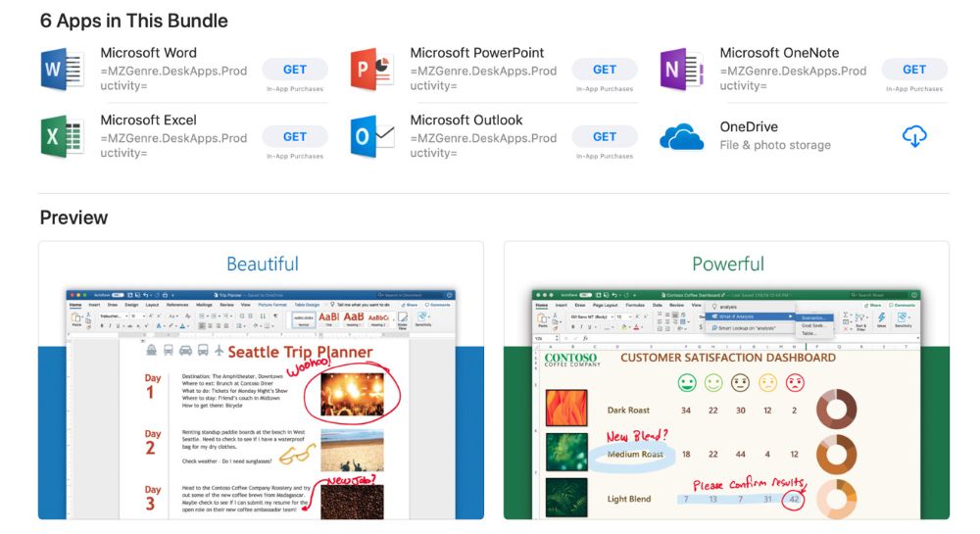Click the category text under Microsoft Outlook

[x=483, y=145]
